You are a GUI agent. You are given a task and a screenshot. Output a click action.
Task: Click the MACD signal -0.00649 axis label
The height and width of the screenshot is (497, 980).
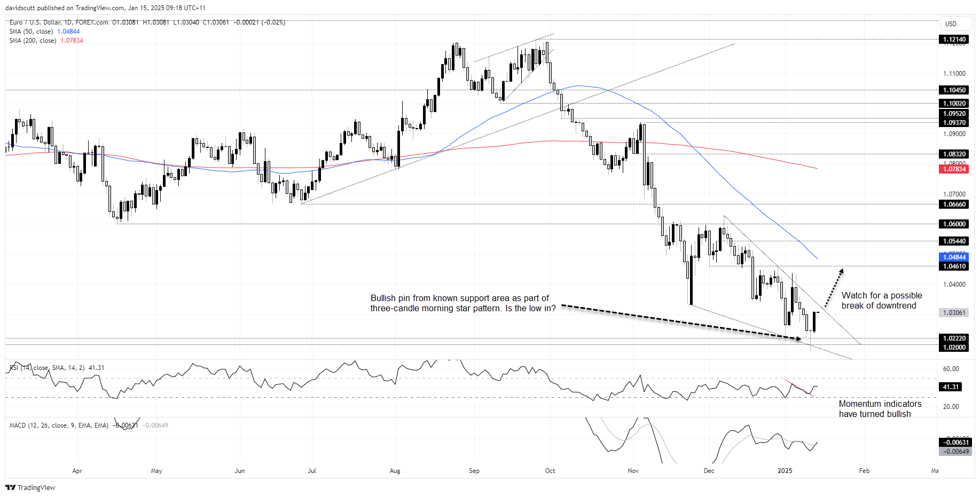(x=955, y=452)
